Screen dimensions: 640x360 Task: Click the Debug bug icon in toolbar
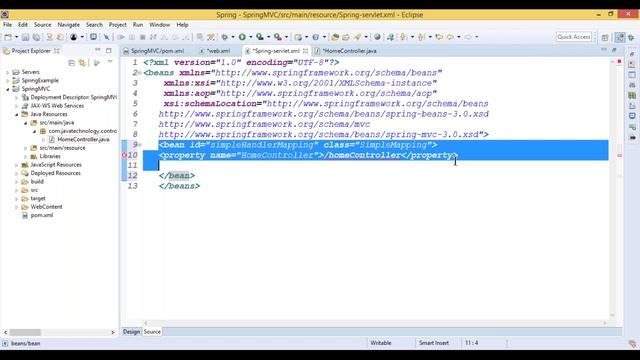(224, 37)
